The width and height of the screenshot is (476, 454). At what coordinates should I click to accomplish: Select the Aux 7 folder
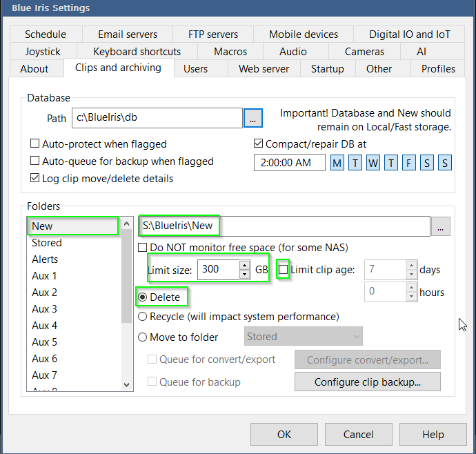pos(73,375)
